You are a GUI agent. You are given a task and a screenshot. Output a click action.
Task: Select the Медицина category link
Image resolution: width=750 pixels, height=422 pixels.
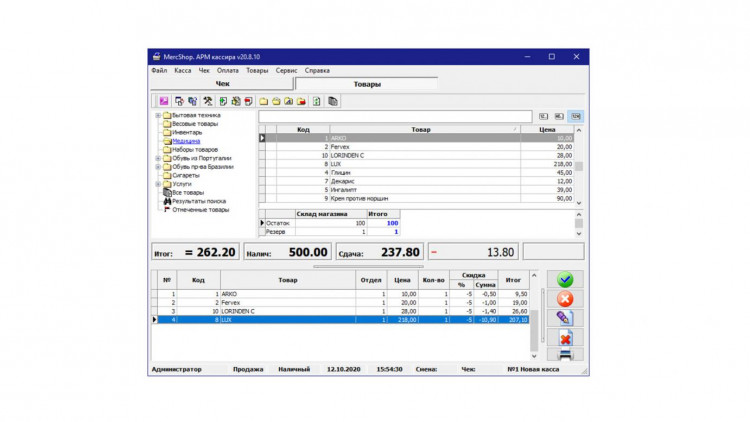click(185, 141)
